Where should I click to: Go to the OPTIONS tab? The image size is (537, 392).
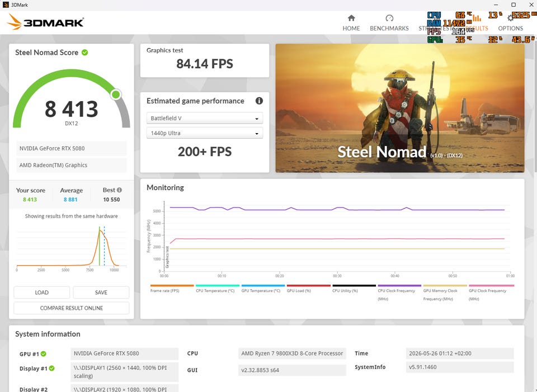tap(510, 29)
